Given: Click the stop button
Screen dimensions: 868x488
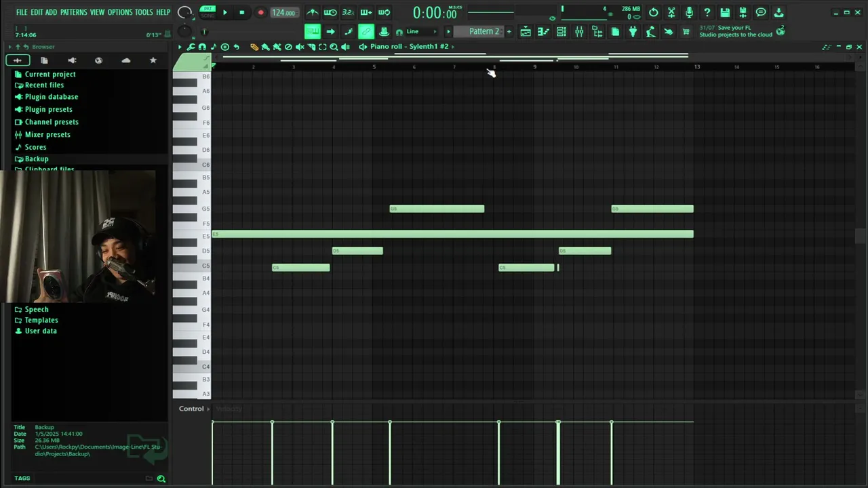Looking at the screenshot, I should (242, 12).
